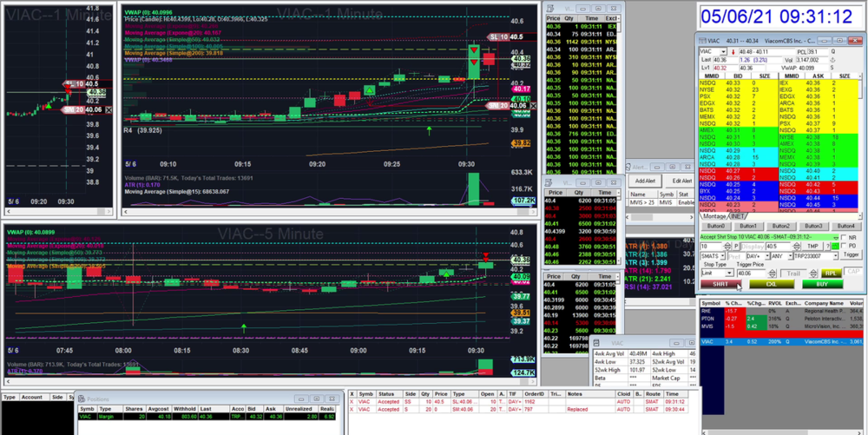Switch to the INET tab

(x=739, y=216)
